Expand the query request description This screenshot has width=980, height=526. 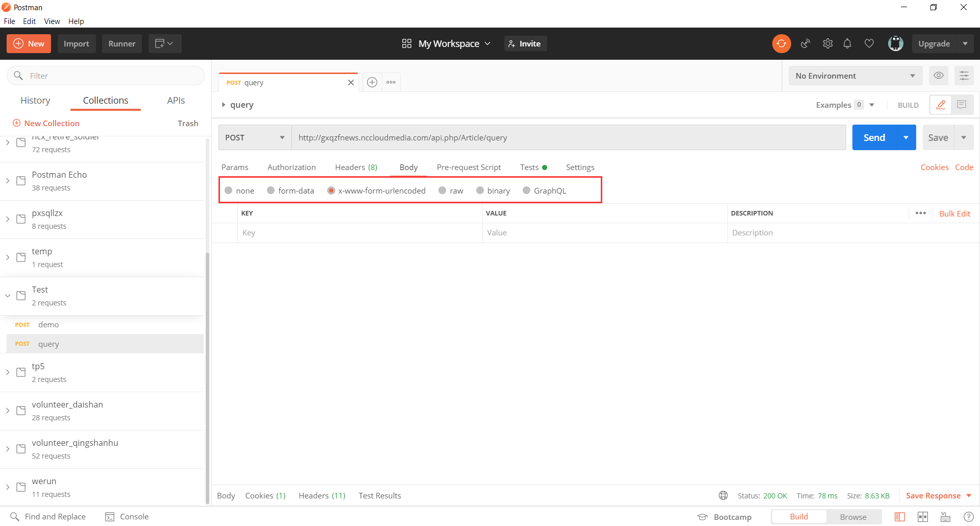[224, 105]
